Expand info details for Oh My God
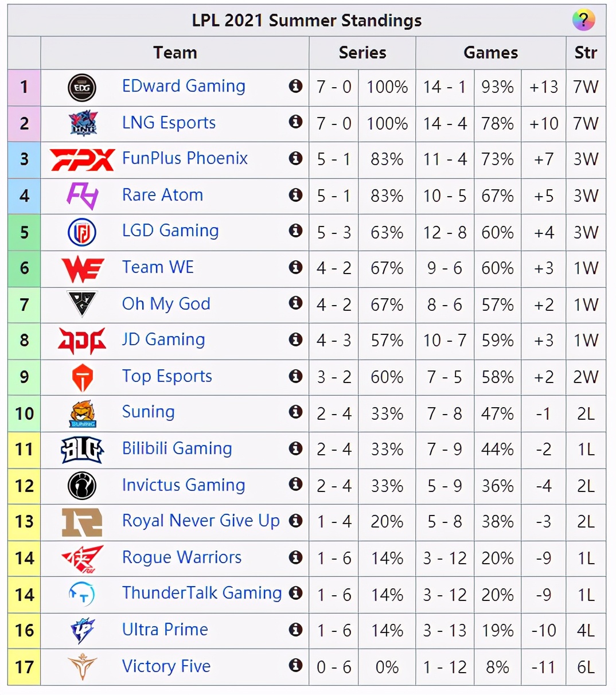This screenshot has width=616, height=695. click(x=296, y=303)
